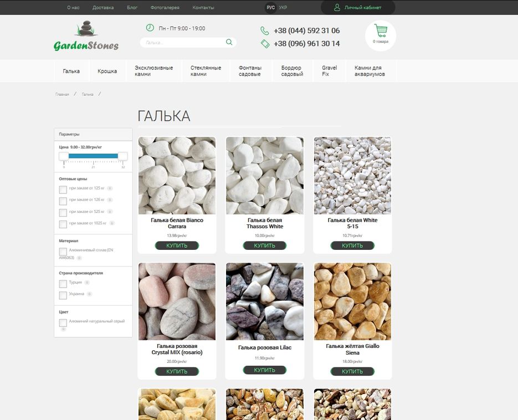Open the Crystal MIX rosario pebble photo
Screen dimensions: 518x420
coord(177,301)
